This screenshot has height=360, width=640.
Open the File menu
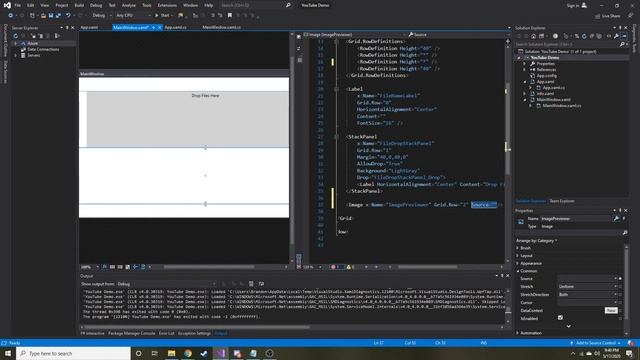pyautogui.click(x=18, y=5)
